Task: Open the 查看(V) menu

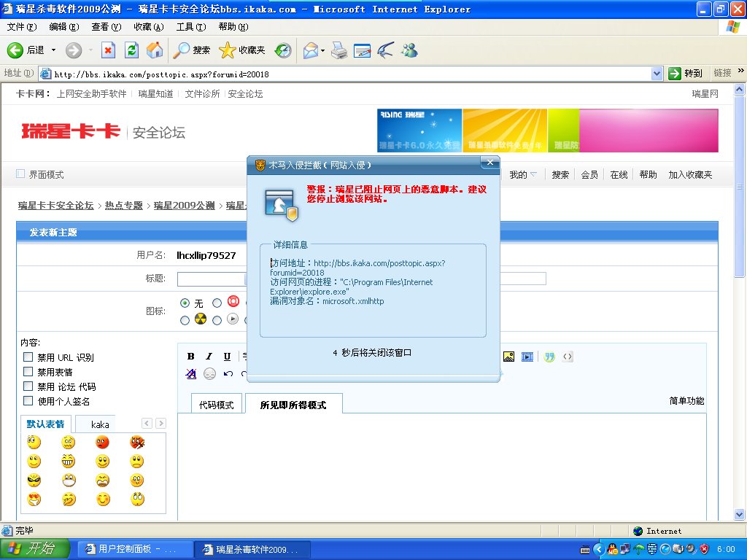Action: pos(107,27)
